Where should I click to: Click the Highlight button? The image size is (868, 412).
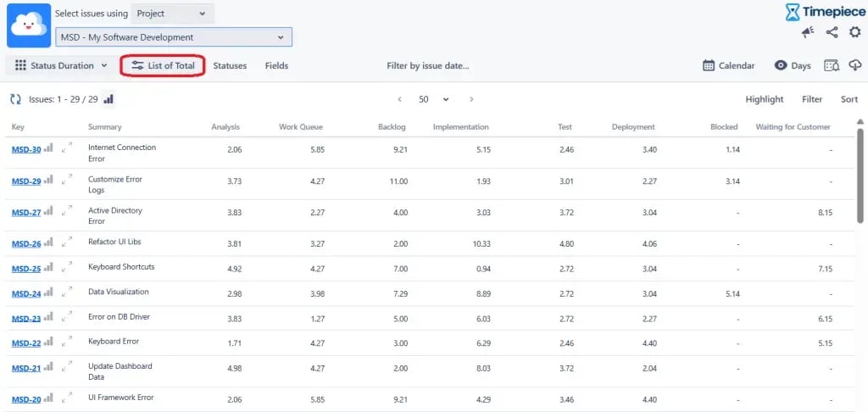tap(764, 99)
